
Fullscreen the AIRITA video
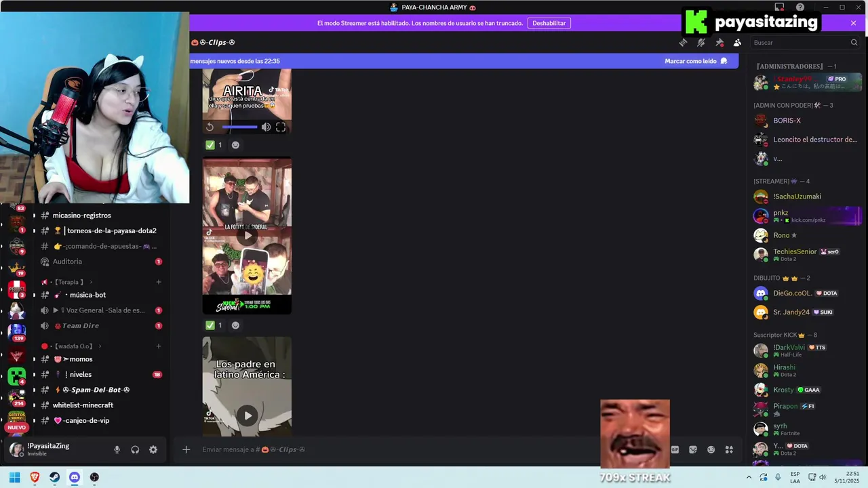281,127
